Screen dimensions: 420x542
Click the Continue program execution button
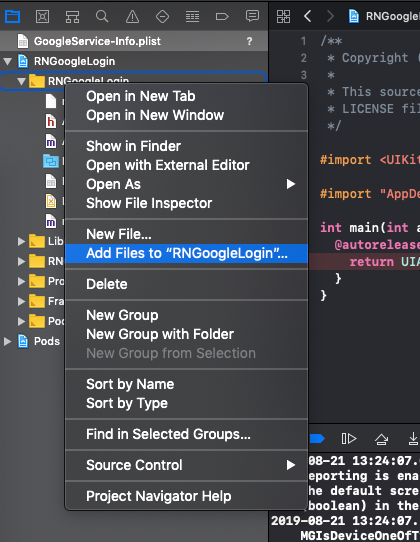[349, 439]
